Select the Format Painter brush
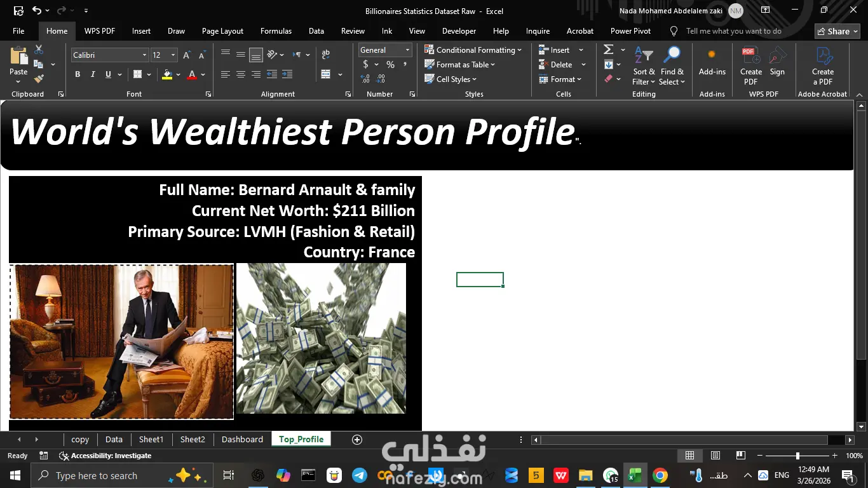 (x=39, y=79)
